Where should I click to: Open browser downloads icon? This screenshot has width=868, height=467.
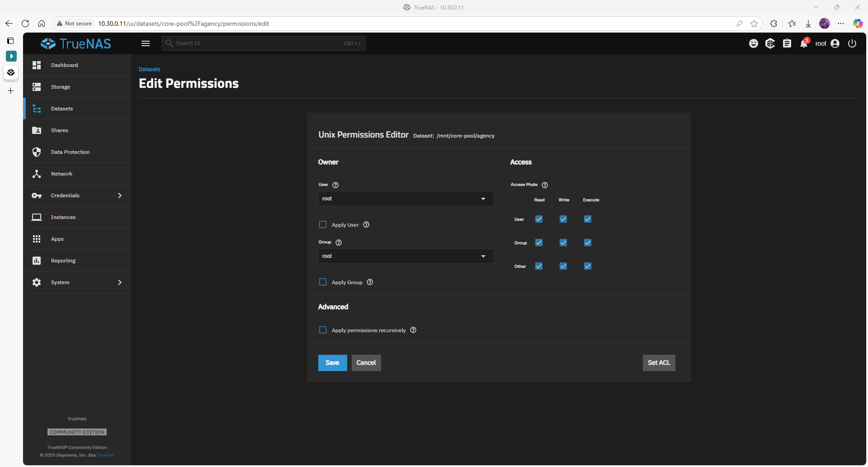(x=808, y=24)
